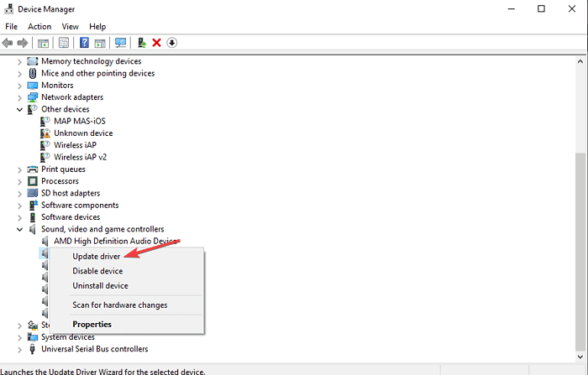Click the Update driver green arrow toolbar icon
This screenshot has width=588, height=375.
141,43
